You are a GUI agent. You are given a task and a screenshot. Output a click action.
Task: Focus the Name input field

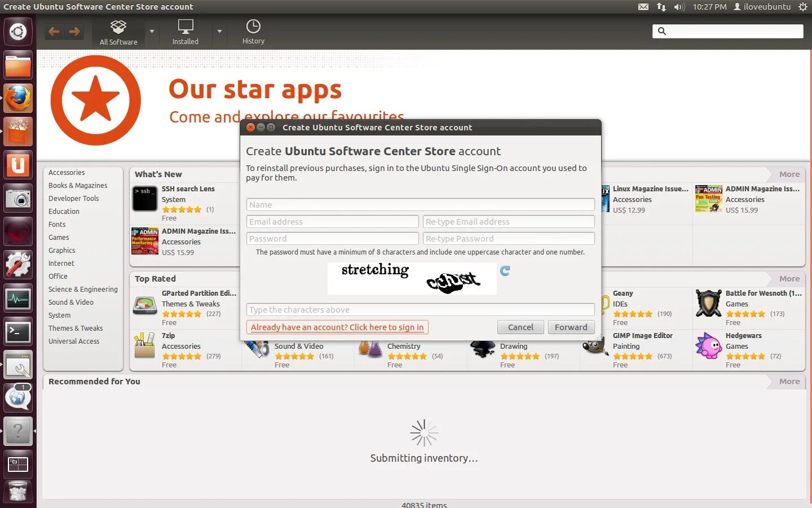[x=421, y=205]
